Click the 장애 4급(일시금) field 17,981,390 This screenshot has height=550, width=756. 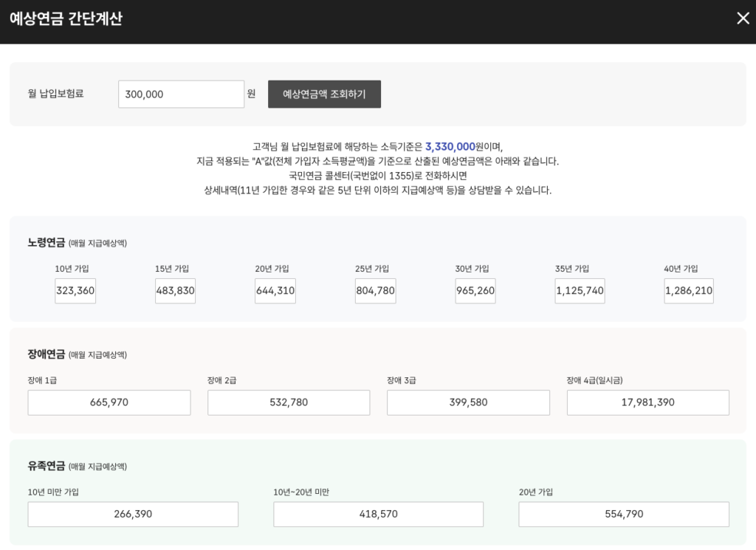click(x=648, y=402)
